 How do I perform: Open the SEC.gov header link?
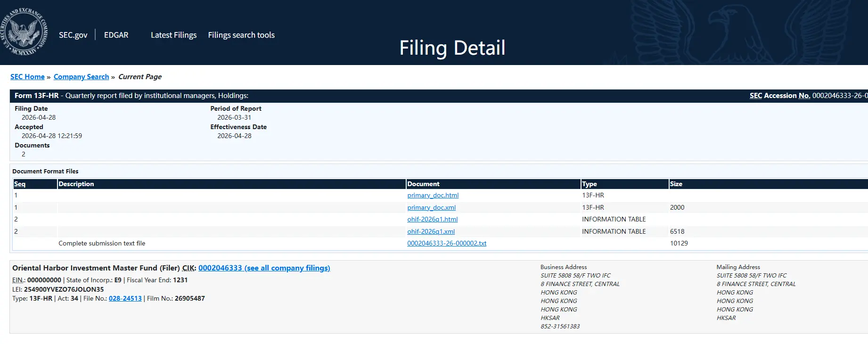[x=73, y=35]
